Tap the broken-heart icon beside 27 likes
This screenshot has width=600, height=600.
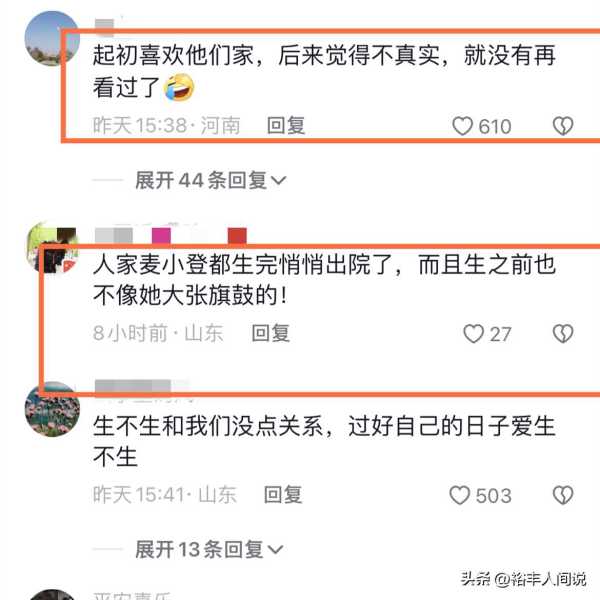tap(563, 334)
